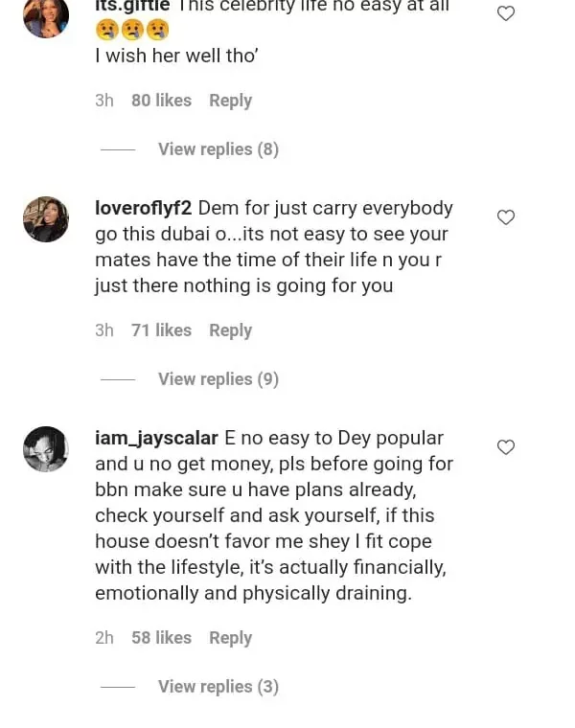This screenshot has width=575, height=728.
Task: Open the iam_jayscalar username link
Action: pos(157,438)
